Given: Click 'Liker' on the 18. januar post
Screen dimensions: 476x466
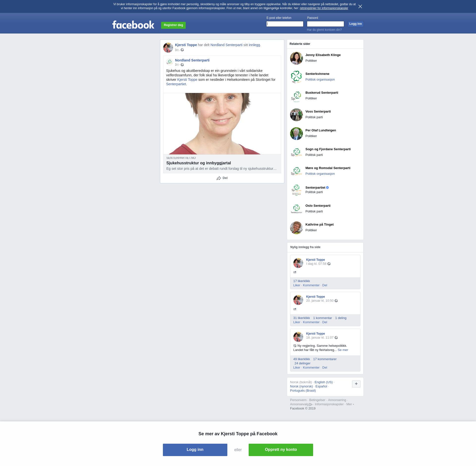Looking at the screenshot, I should (297, 368).
